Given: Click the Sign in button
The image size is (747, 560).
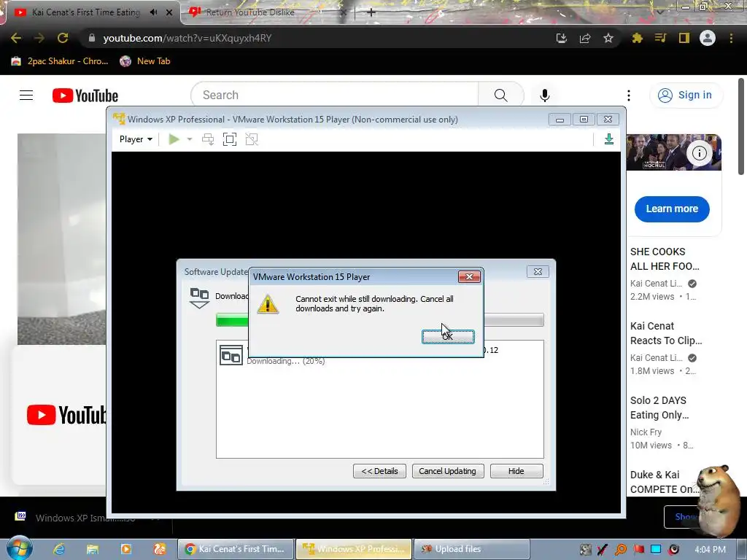Looking at the screenshot, I should click(x=686, y=96).
